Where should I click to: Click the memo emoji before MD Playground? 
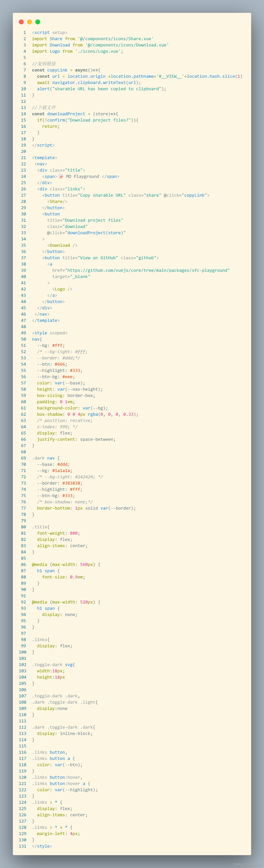pyautogui.click(x=61, y=176)
